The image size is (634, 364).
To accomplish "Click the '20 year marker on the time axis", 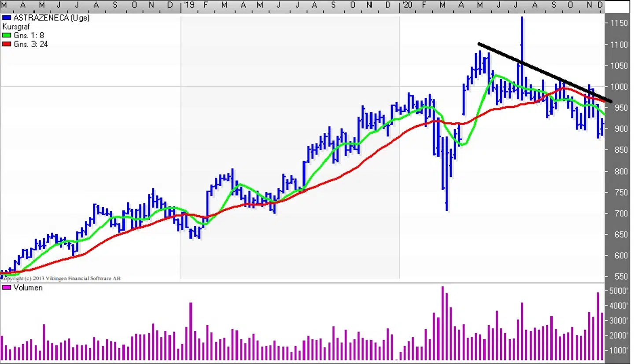I will click(x=407, y=5).
